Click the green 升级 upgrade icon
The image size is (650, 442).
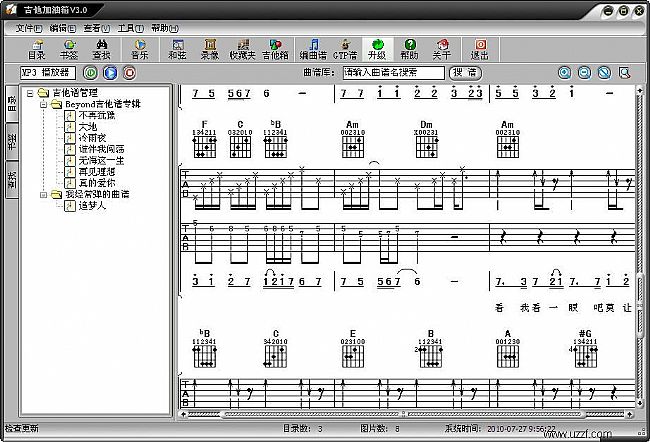[377, 49]
